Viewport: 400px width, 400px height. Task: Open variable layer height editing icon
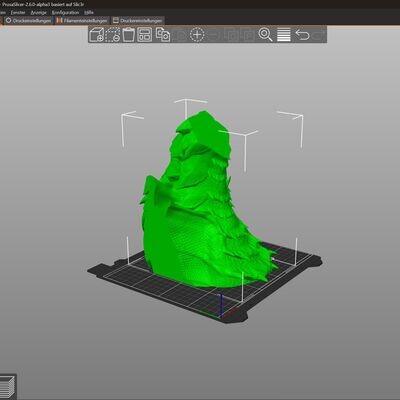[284, 35]
